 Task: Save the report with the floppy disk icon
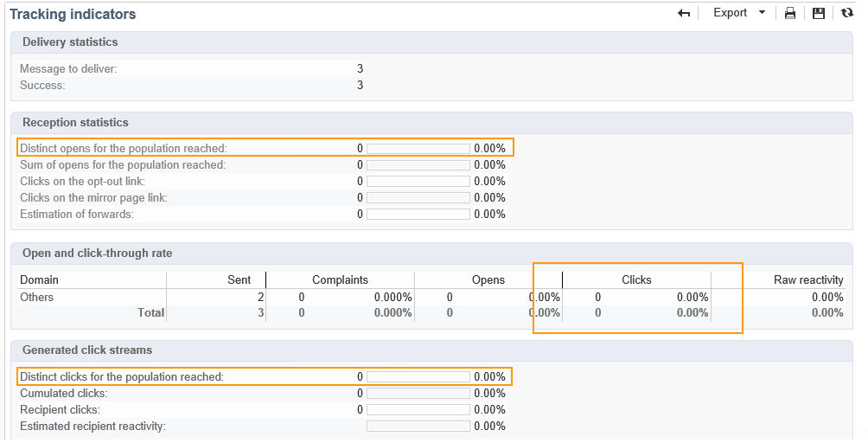point(818,13)
